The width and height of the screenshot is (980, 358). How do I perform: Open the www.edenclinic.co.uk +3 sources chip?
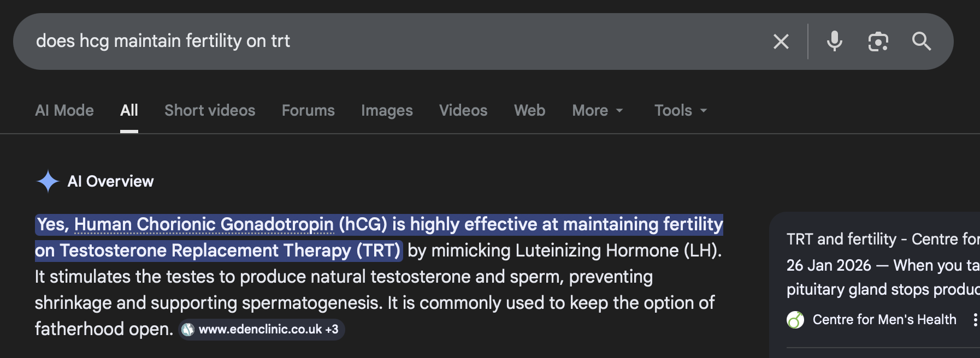[268, 330]
